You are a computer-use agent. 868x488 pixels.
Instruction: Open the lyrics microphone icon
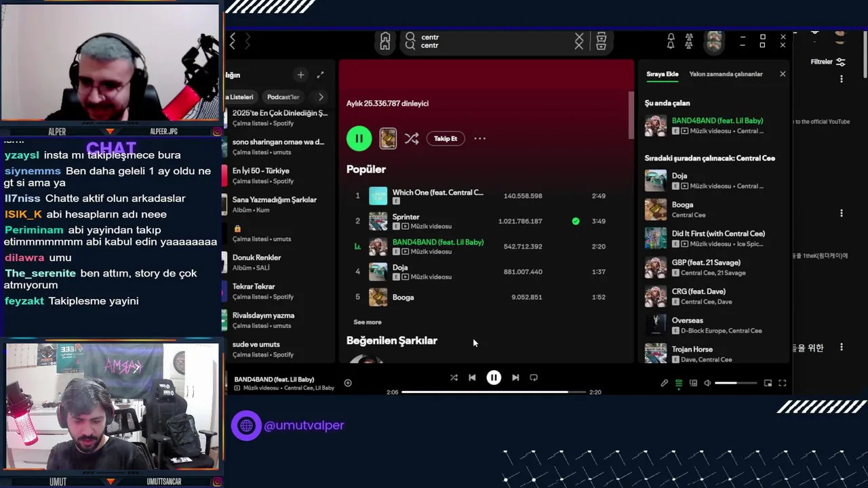(665, 383)
